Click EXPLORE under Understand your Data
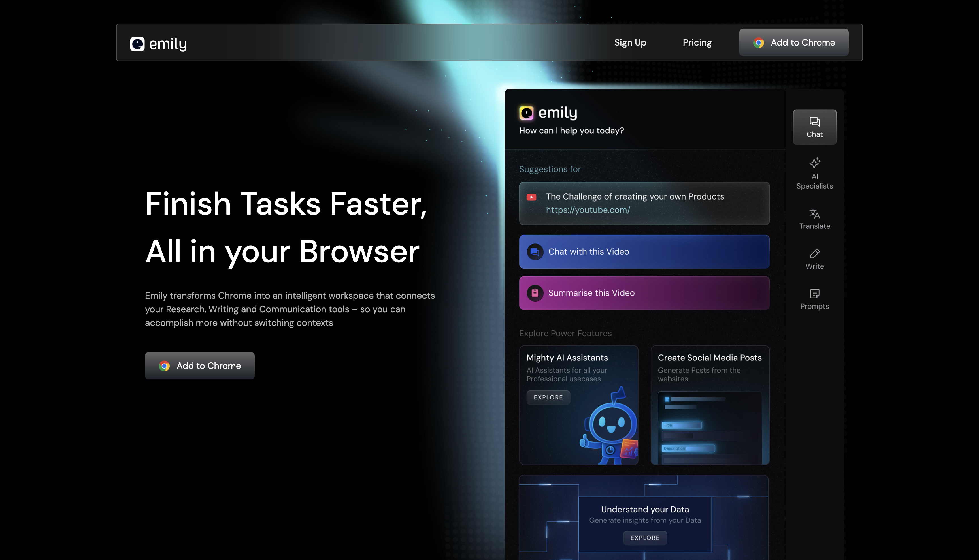This screenshot has width=979, height=560. pos(645,538)
